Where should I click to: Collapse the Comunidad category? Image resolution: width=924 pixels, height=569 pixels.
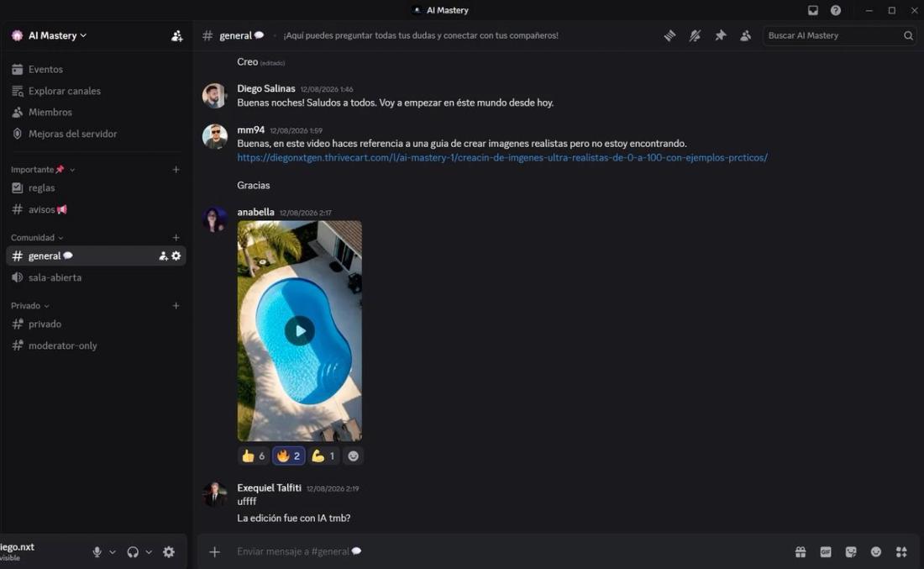[37, 238]
